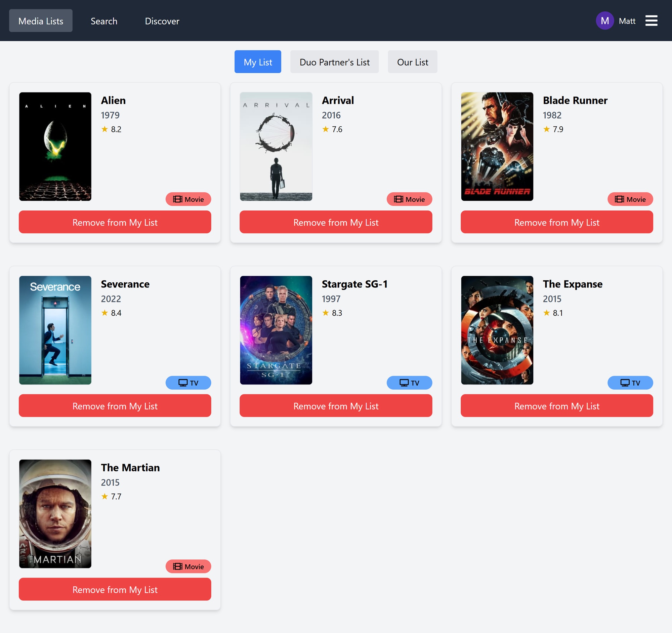The width and height of the screenshot is (672, 633).
Task: Click the 7.9 rating on Blade Runner card
Action: coord(558,129)
